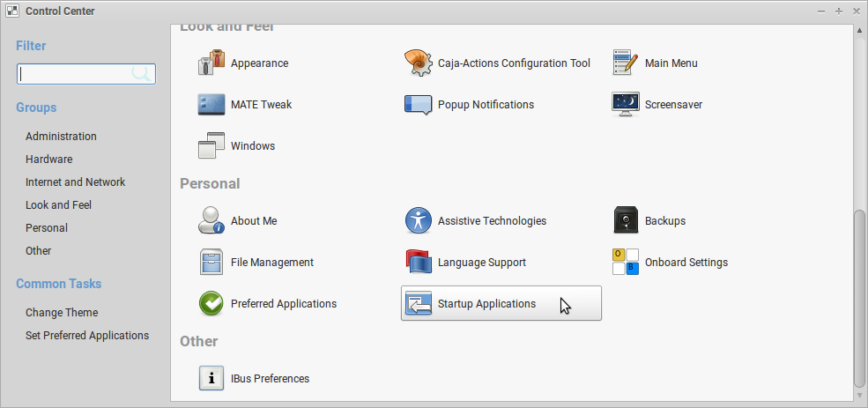Open the Main Menu editor icon

pyautogui.click(x=626, y=63)
